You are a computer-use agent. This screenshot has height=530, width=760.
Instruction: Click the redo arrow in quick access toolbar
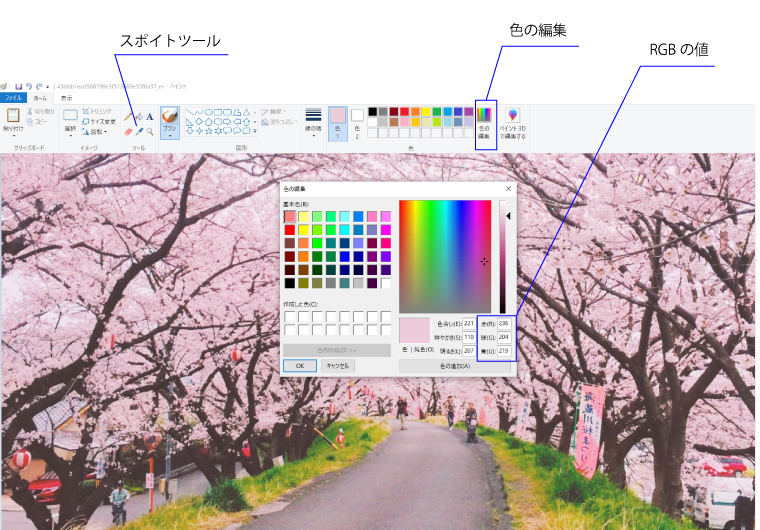39,87
